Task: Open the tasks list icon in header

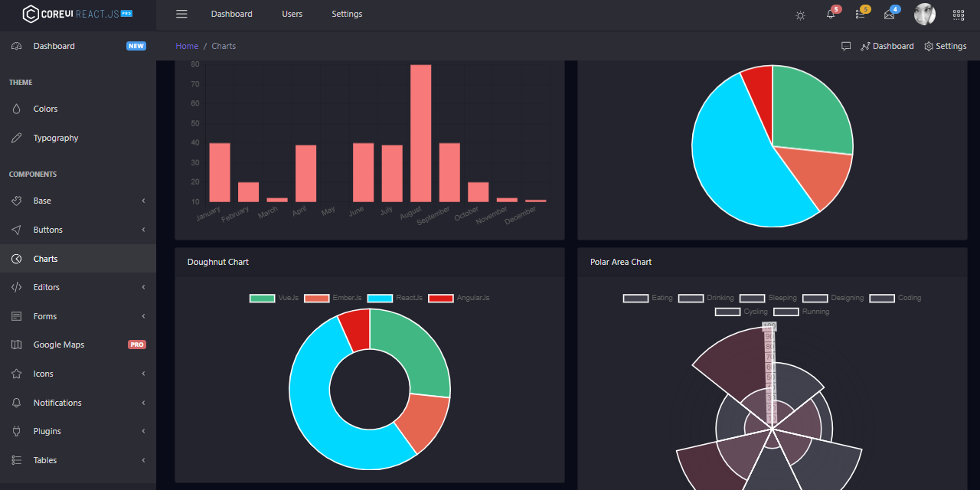Action: pyautogui.click(x=861, y=14)
